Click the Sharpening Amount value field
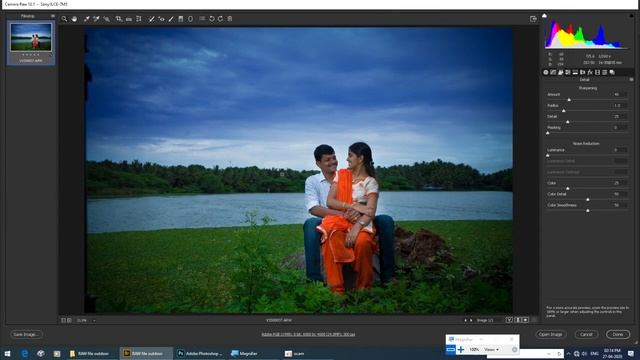Image resolution: width=640 pixels, height=360 pixels. pos(620,94)
